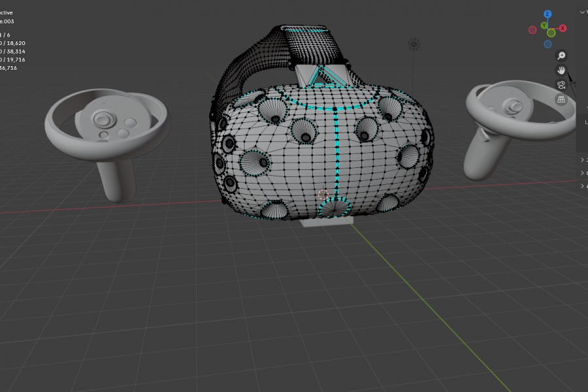Viewport: 588px width, 392px height.
Task: Click the statistic reading '19,716'
Action: tap(16, 59)
